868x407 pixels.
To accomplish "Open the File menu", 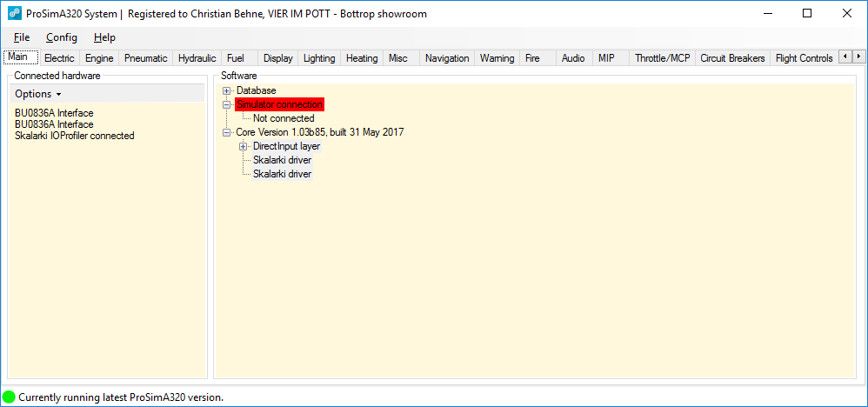I will (22, 37).
